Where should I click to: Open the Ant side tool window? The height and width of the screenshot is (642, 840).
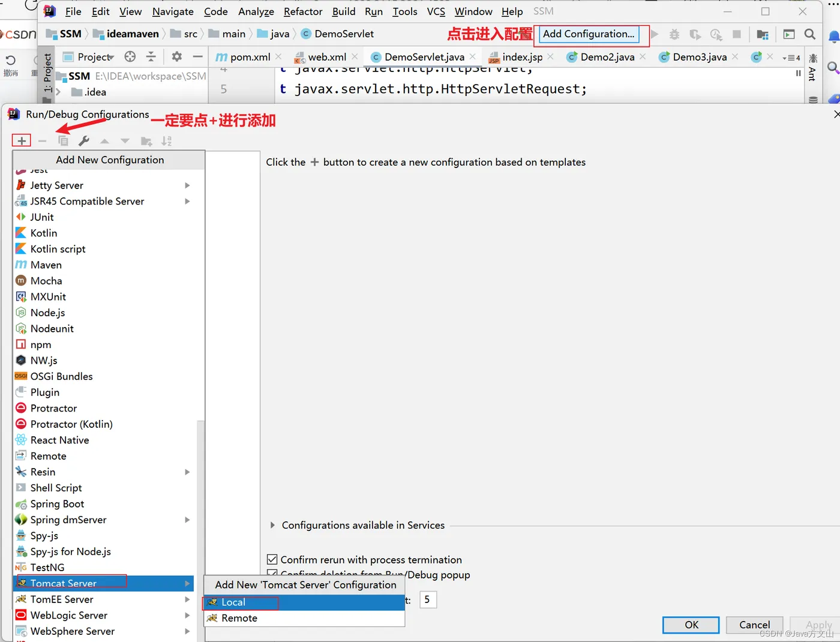click(812, 67)
